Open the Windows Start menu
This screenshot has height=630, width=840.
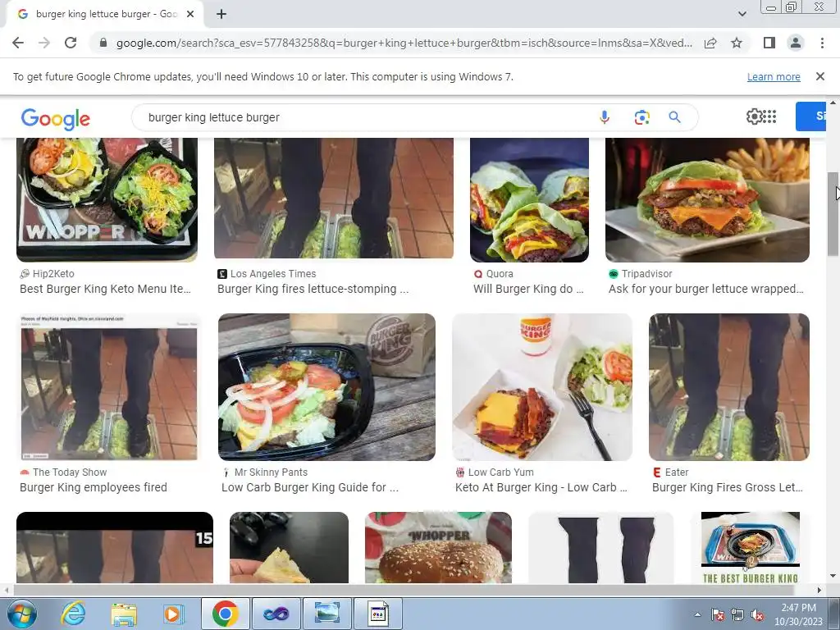pos(21,614)
